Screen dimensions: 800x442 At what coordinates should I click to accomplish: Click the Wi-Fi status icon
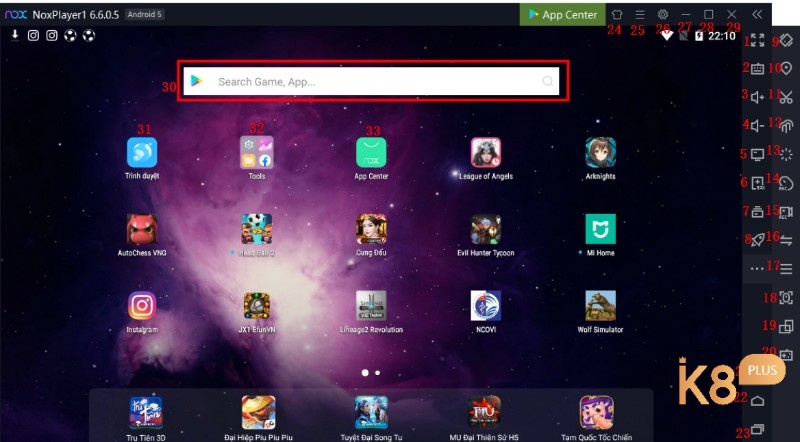(667, 35)
